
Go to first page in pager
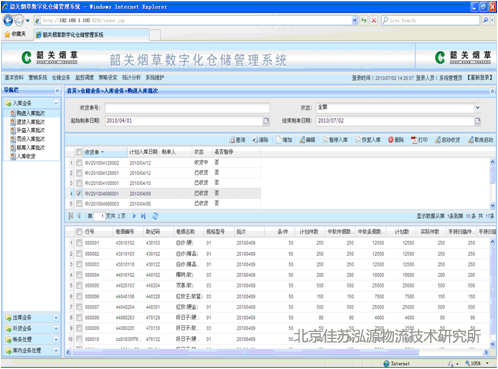pos(71,216)
